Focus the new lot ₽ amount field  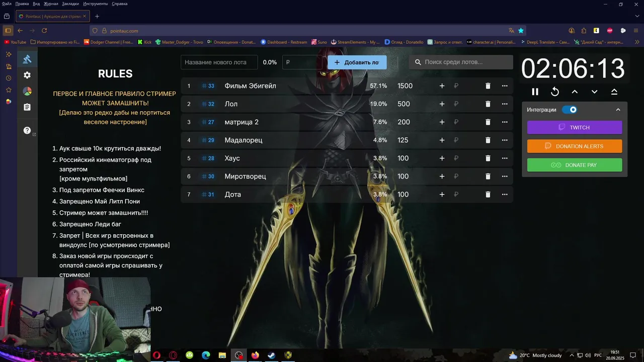click(302, 62)
